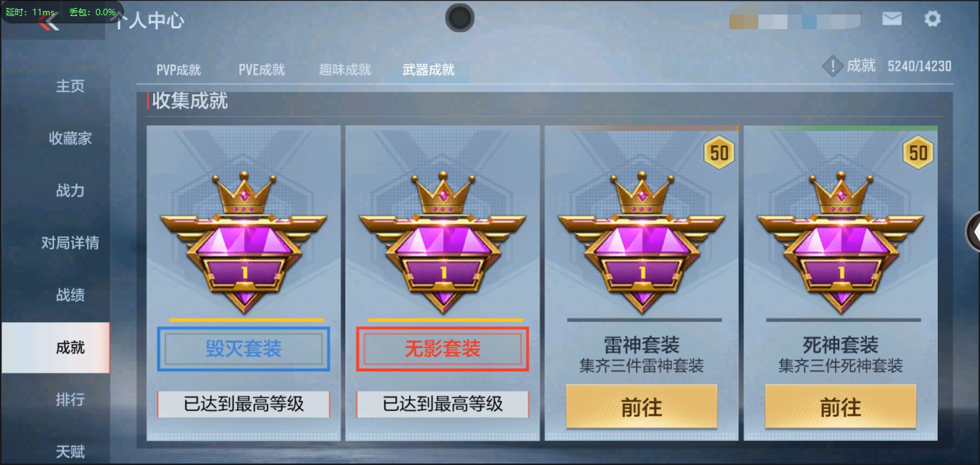Tap the 雷神套装 crown medal badge

pos(642,241)
